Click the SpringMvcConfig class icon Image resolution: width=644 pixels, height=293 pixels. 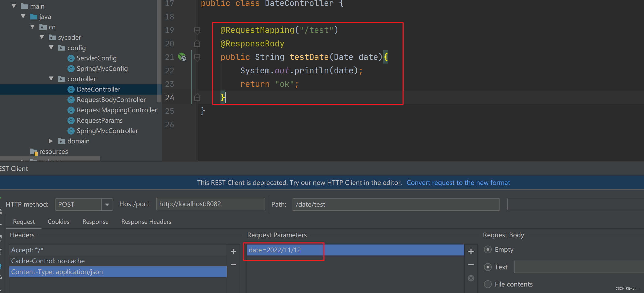71,69
